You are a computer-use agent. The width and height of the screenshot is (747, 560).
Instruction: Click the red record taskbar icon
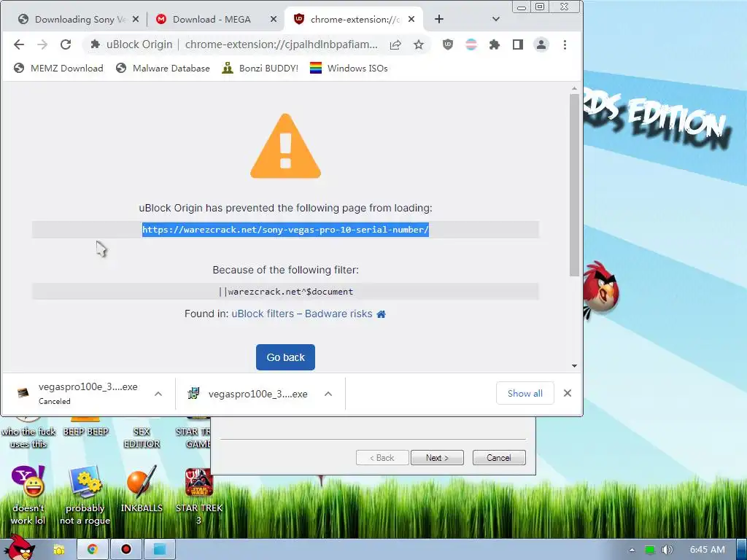[125, 550]
